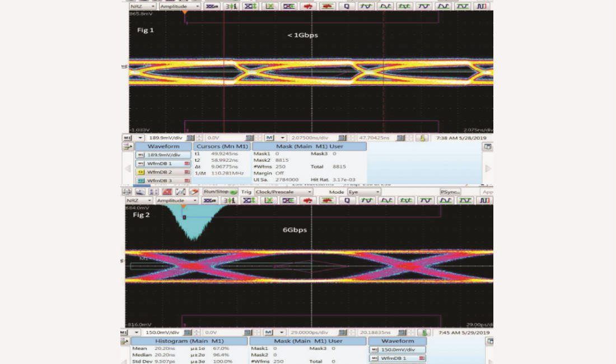The width and height of the screenshot is (616, 364).
Task: Click the 29.0000ps/div horizontal scale field
Action: (x=313, y=332)
